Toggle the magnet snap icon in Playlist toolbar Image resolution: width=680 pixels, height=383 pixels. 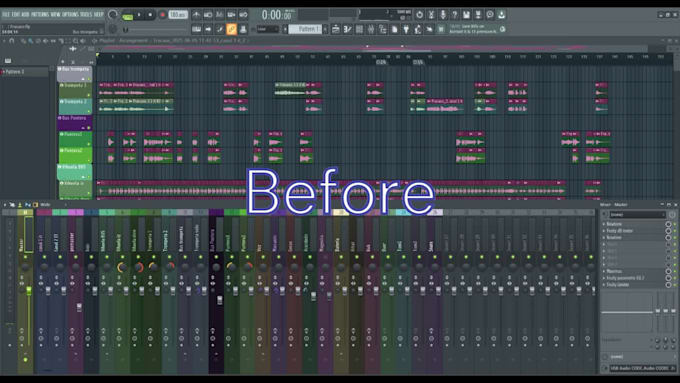(x=12, y=41)
